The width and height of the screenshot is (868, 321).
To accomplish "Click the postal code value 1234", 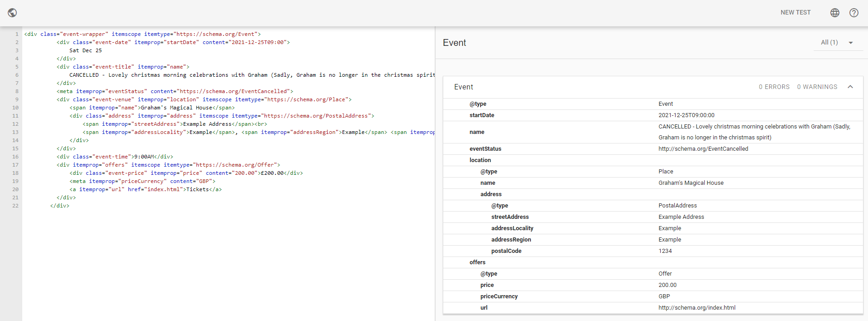I will coord(665,251).
